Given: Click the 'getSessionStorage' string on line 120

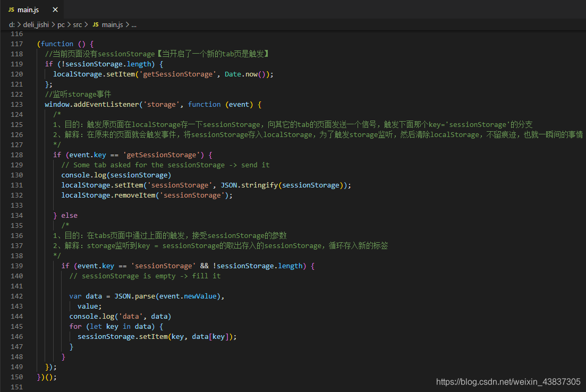Looking at the screenshot, I should 177,74.
